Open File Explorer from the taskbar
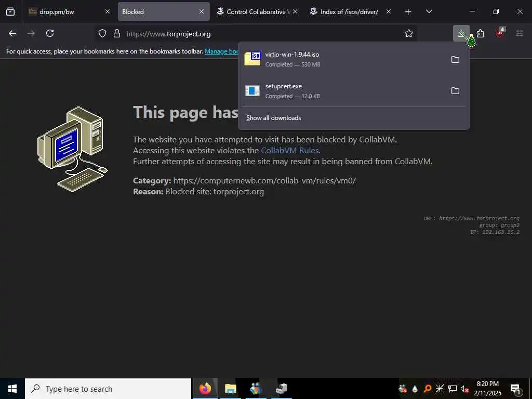532x399 pixels. click(230, 389)
